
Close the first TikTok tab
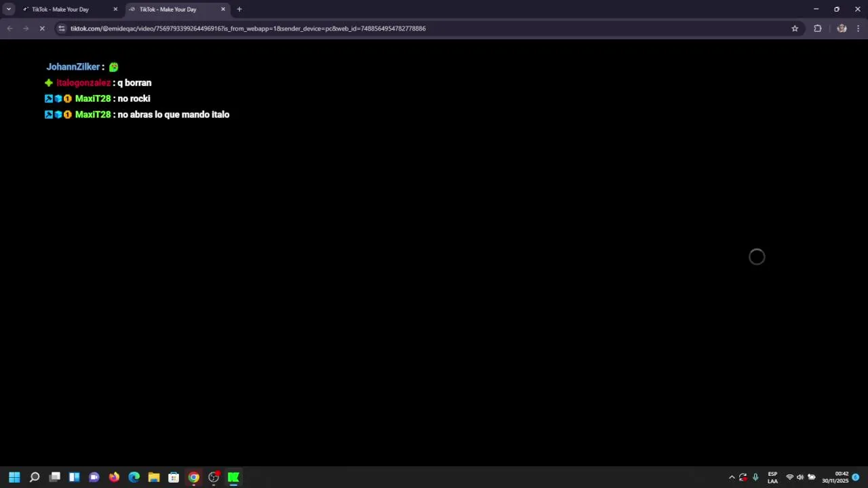pyautogui.click(x=115, y=9)
